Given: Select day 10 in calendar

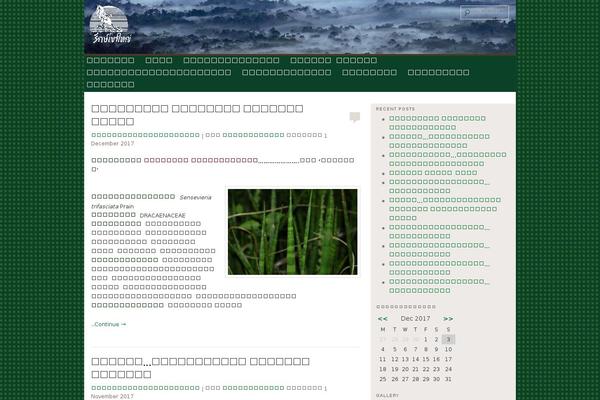Looking at the screenshot, I should [448, 349].
